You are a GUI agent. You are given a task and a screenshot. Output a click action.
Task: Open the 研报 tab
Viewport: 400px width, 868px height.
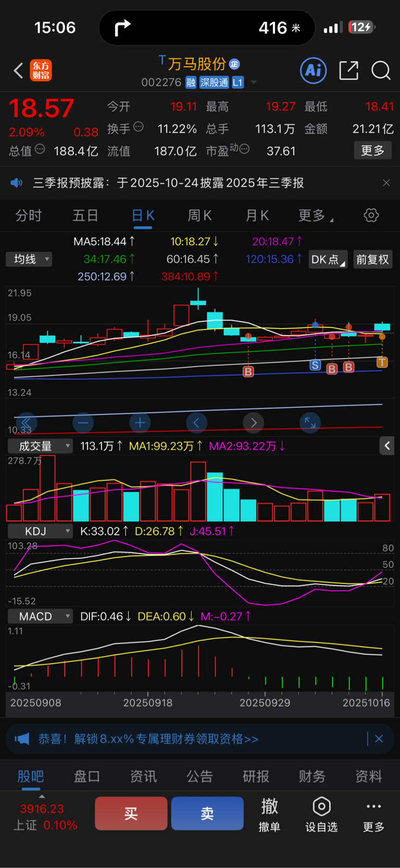256,776
